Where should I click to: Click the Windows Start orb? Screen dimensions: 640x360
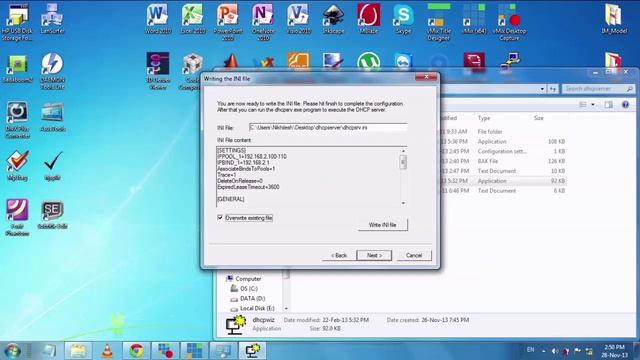[12, 351]
